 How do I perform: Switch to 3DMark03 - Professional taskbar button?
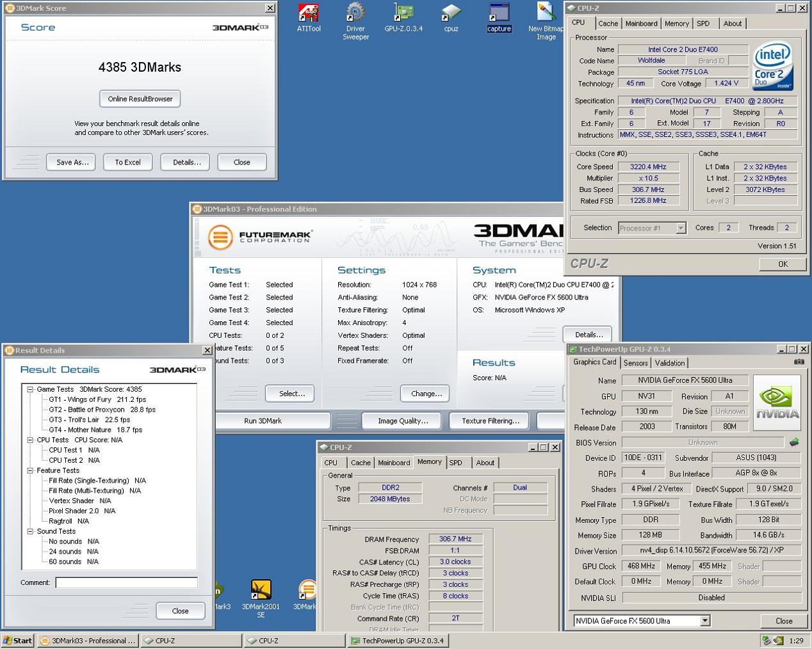[88, 640]
